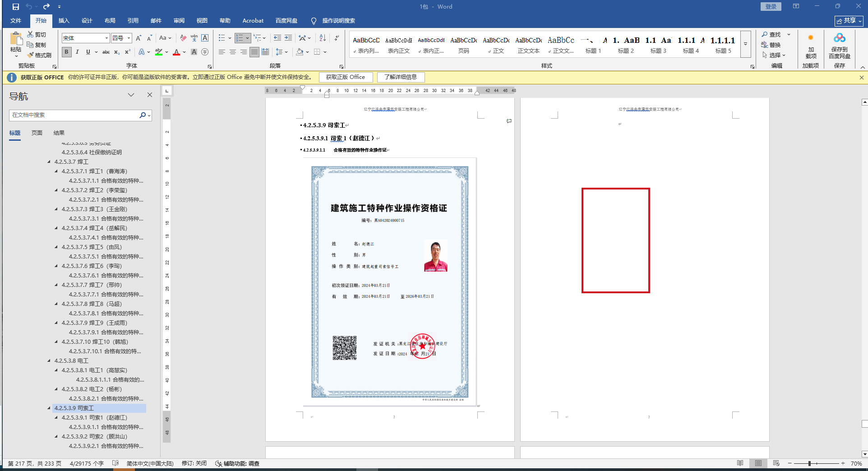Viewport: 868px width, 471px height.
Task: Toggle Italic formatting
Action: [x=78, y=52]
